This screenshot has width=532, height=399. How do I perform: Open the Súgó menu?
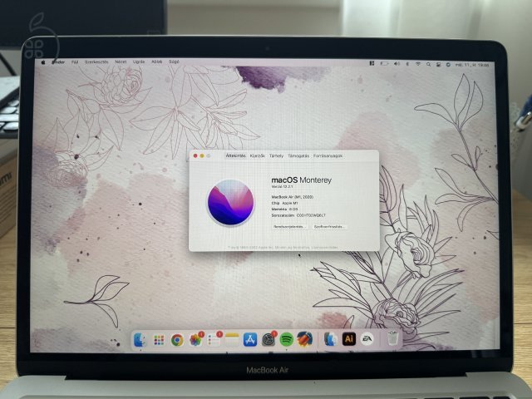coord(174,62)
